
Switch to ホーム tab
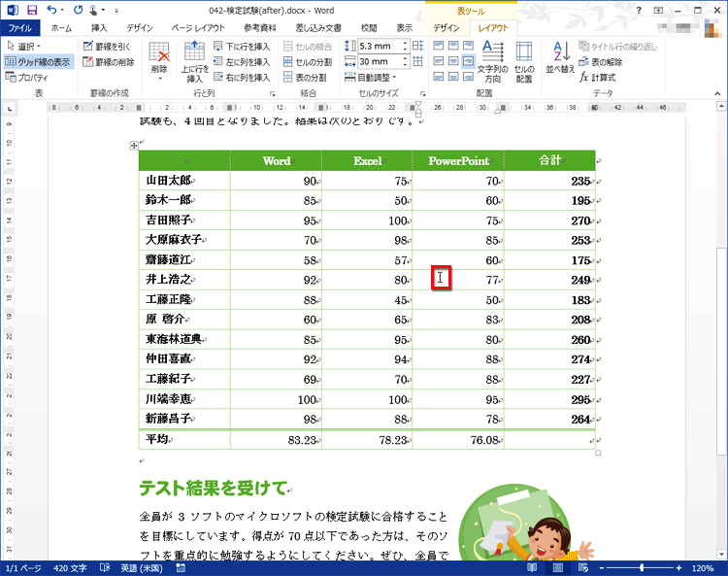click(x=61, y=28)
